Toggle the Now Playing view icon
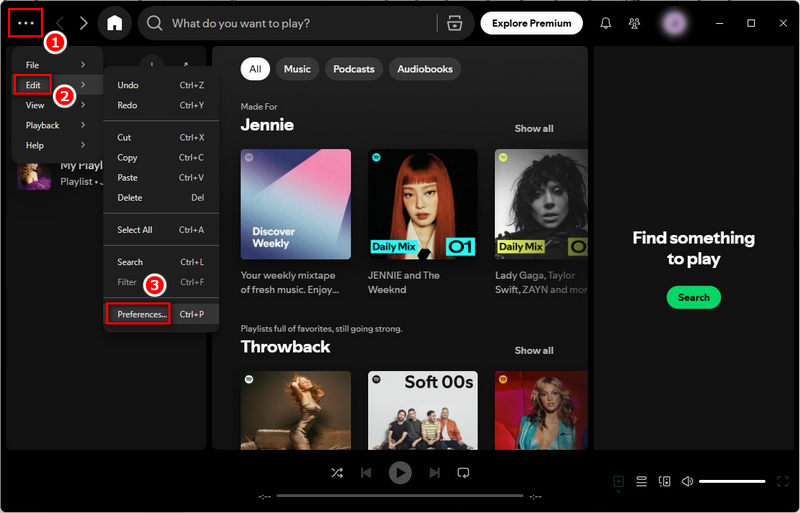This screenshot has height=513, width=800. click(618, 481)
